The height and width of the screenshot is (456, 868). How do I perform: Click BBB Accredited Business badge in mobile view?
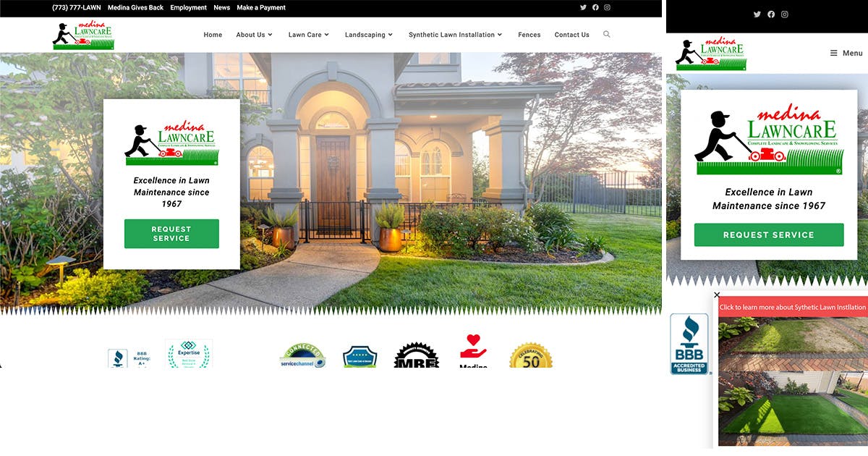coord(689,344)
